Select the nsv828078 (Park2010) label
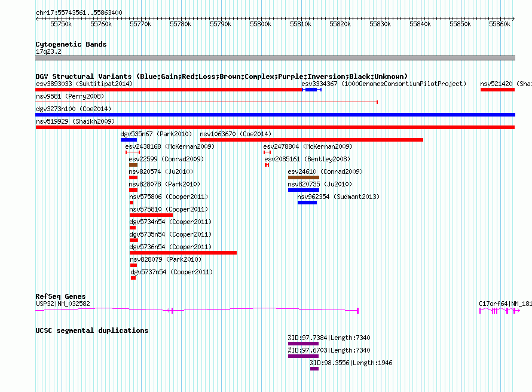This screenshot has height=392, width=532. coord(164,184)
